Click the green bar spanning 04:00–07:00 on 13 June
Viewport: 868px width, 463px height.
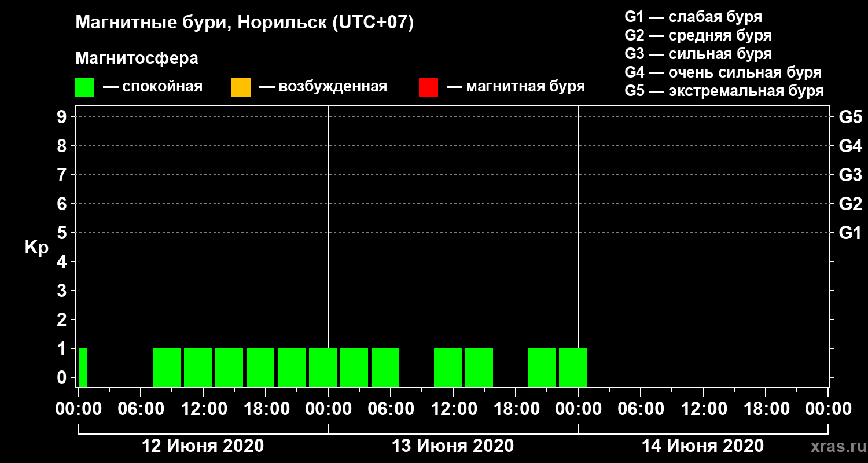[x=385, y=367]
